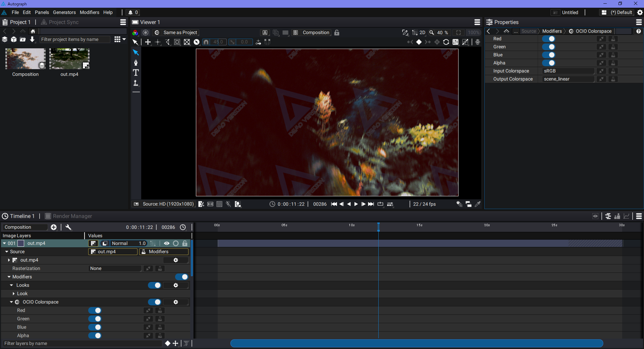644x349 pixels.
Task: Add new composition with plus icon
Action: pos(54,227)
